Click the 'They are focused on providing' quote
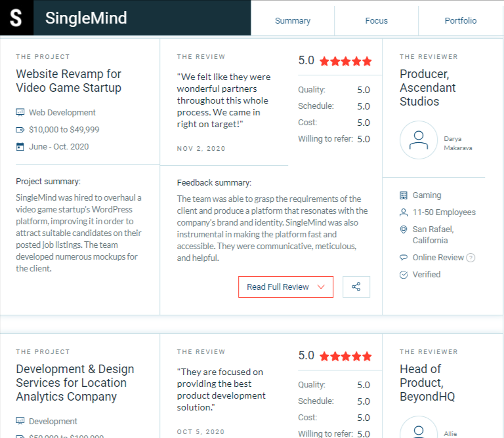The height and width of the screenshot is (438, 504). pyautogui.click(x=221, y=390)
